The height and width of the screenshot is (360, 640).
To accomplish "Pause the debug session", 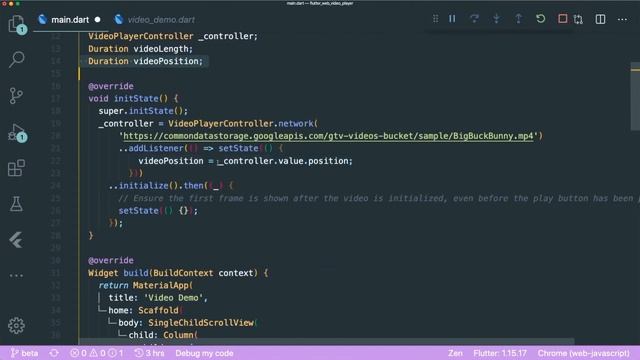I will click(x=452, y=19).
